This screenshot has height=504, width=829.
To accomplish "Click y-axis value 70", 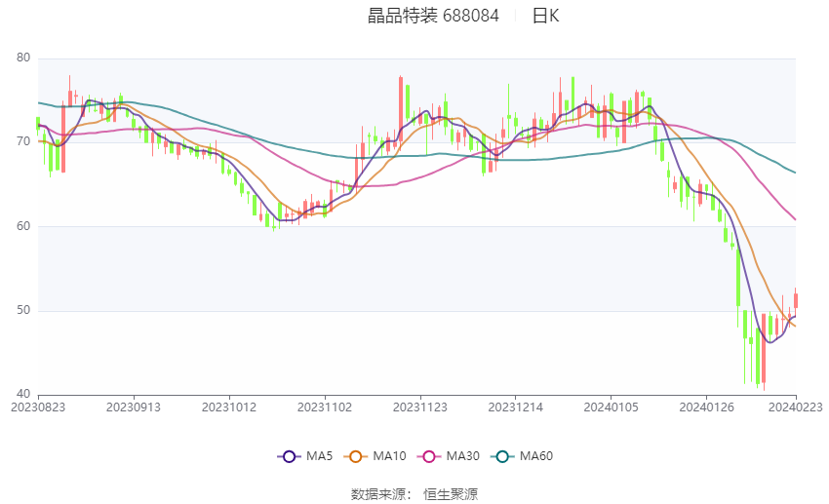I will click(23, 141).
